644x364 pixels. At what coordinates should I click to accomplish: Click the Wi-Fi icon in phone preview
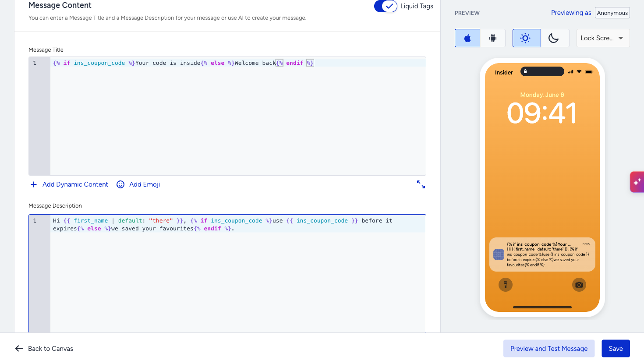click(x=579, y=71)
